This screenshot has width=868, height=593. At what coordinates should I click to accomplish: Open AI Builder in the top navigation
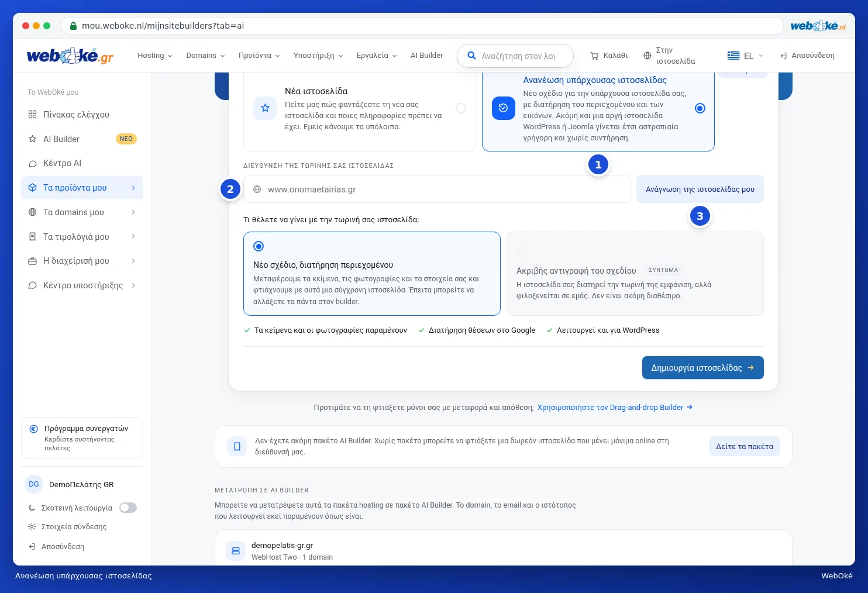[x=427, y=56]
